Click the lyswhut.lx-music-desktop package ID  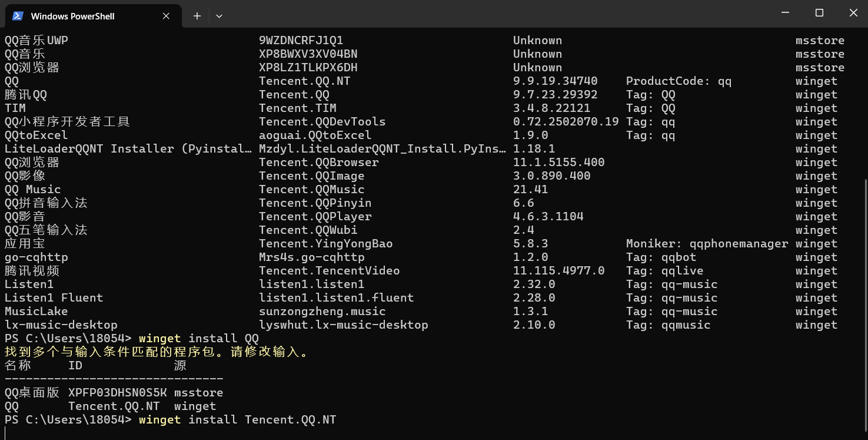(x=343, y=325)
